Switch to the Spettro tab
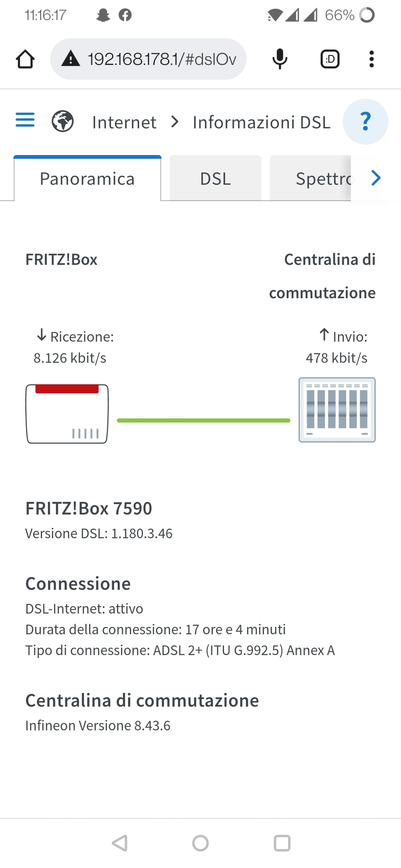The width and height of the screenshot is (401, 868). [319, 179]
